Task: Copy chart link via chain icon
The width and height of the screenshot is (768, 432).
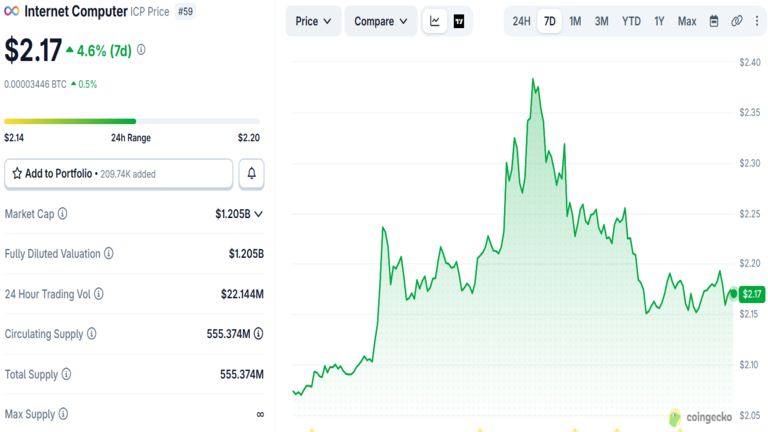Action: click(x=737, y=21)
